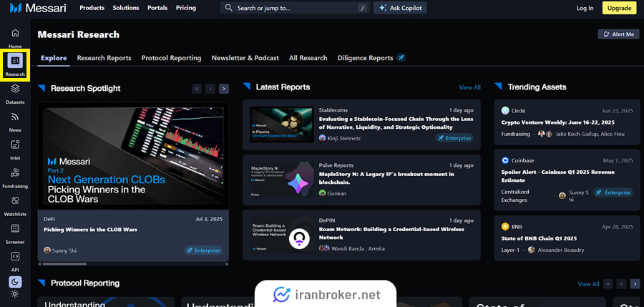Click View All for Latest Reports

pyautogui.click(x=470, y=87)
